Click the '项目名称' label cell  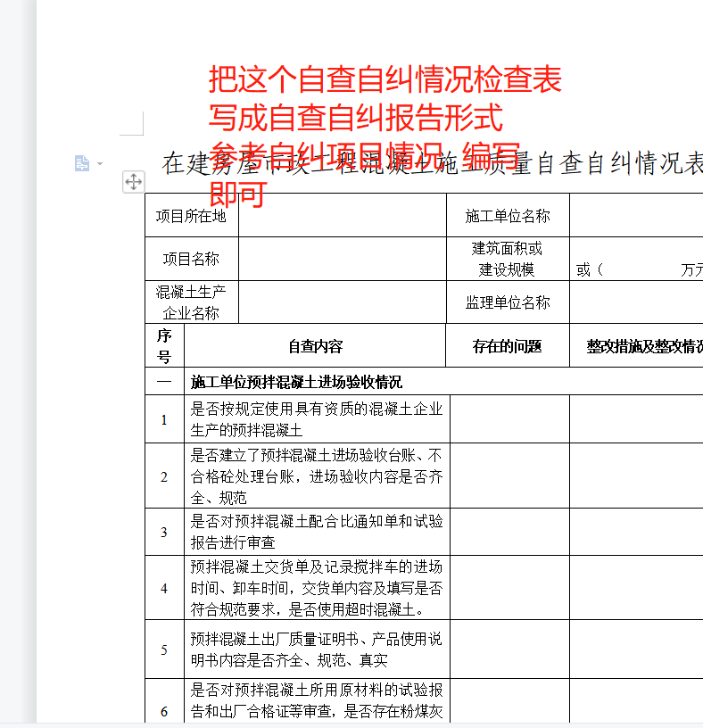click(191, 259)
